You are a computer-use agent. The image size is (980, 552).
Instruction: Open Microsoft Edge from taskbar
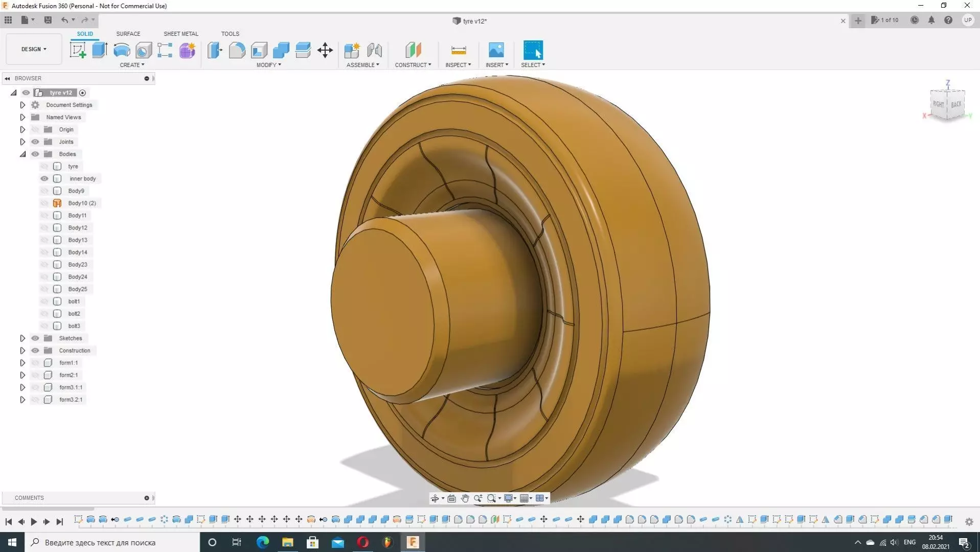262,542
